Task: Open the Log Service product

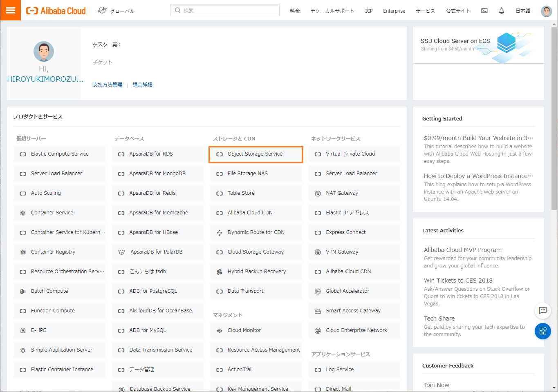Action: pos(354,370)
